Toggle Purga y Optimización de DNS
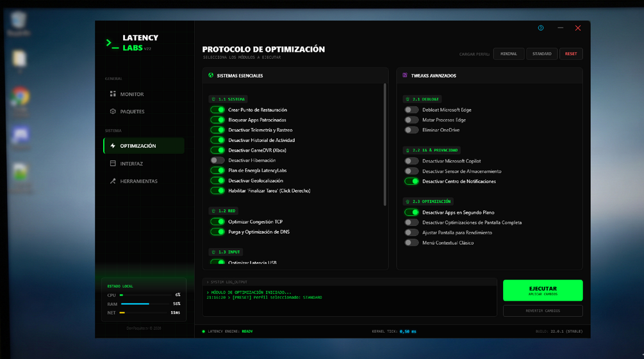This screenshot has width=644, height=359. [218, 232]
